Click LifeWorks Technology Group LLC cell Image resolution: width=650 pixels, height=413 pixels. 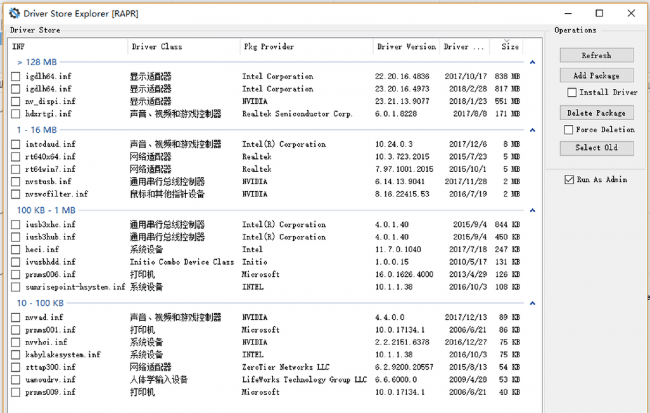point(305,380)
